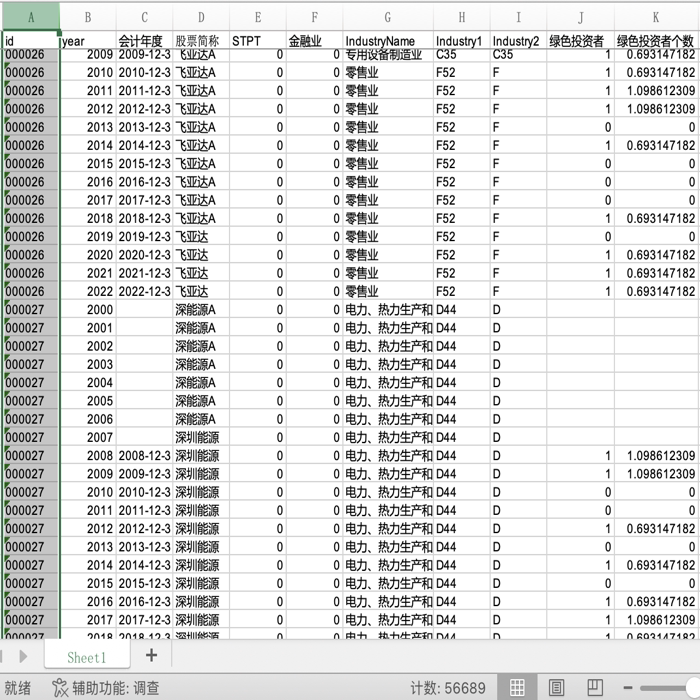Select year cell 2013 for id 000026
This screenshot has width=700, height=700.
coord(88,127)
